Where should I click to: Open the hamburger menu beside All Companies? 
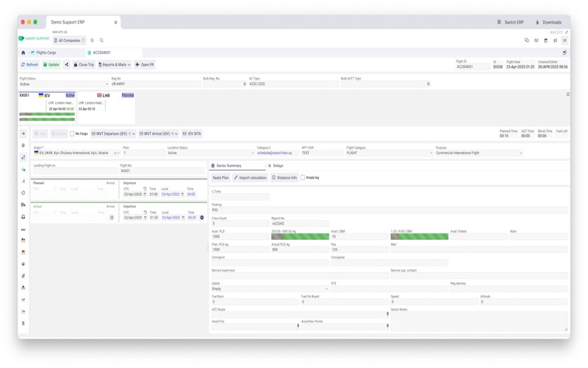92,40
